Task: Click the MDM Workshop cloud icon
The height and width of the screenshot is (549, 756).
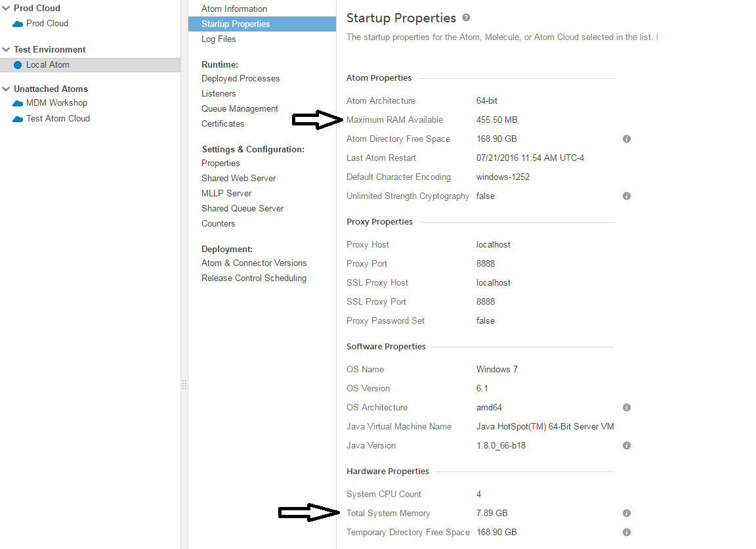Action: (18, 103)
